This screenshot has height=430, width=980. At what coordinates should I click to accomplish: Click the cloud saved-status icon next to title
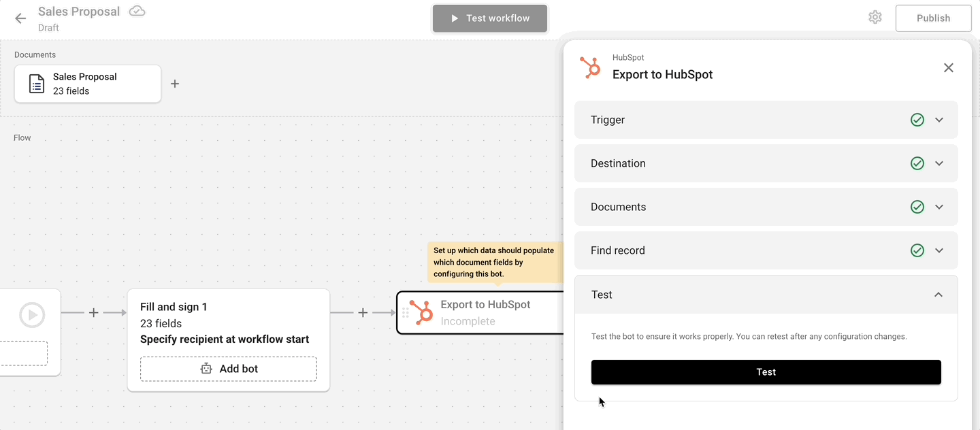[x=137, y=11]
